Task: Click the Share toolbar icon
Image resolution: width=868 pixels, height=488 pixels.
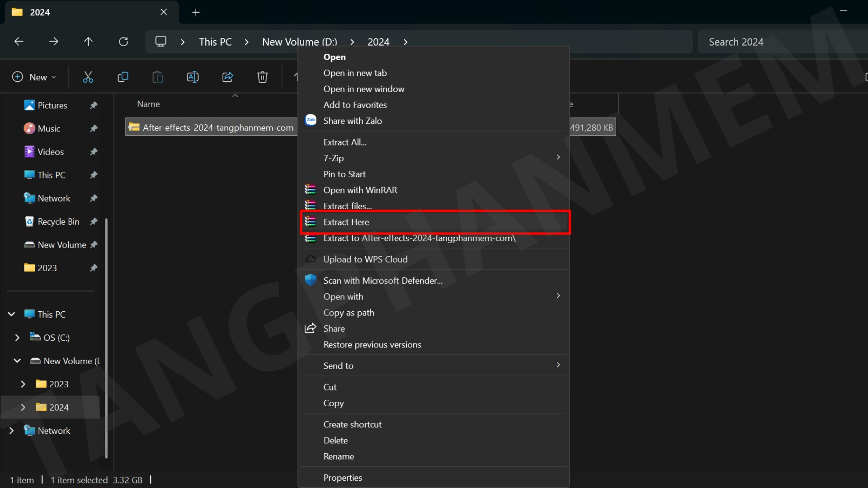Action: tap(227, 77)
